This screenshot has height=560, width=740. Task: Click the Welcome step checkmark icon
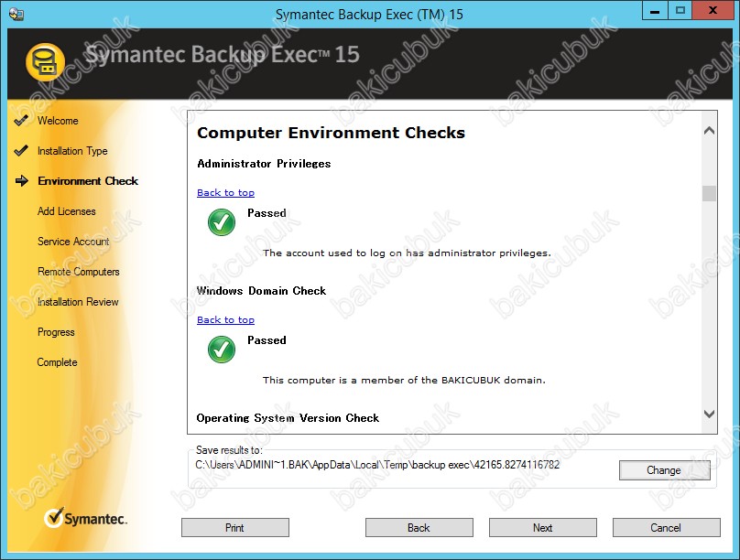click(21, 120)
